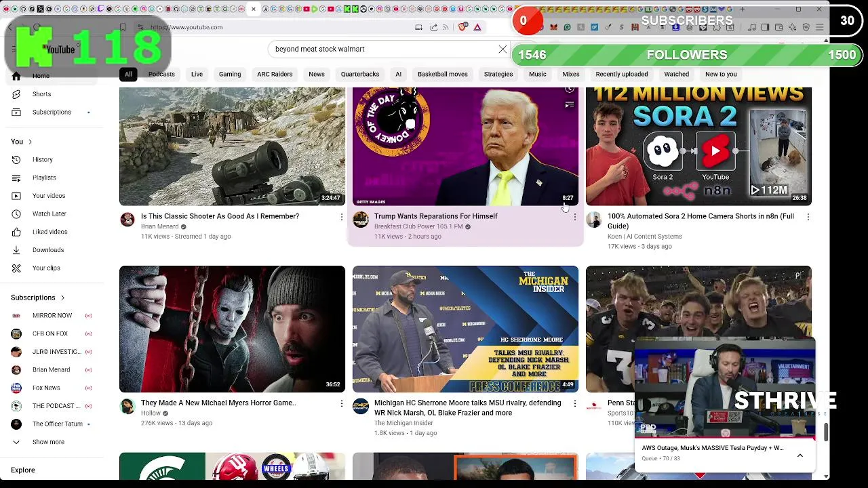
Task: Open watch History
Action: click(42, 160)
